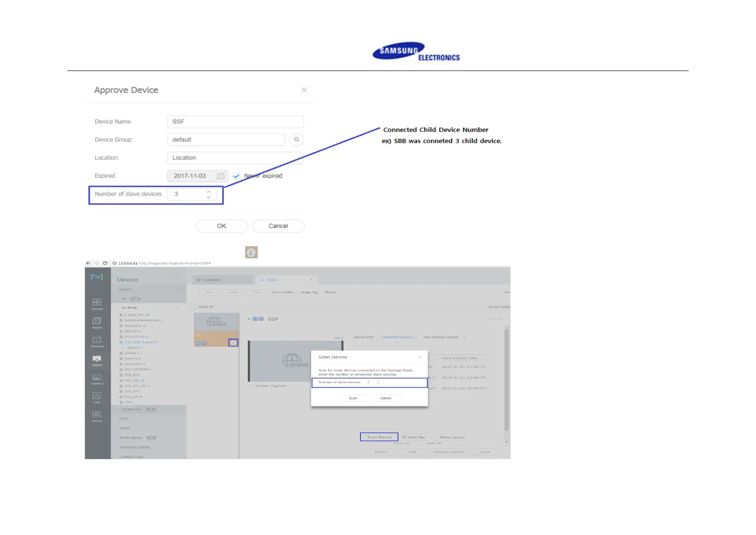Image resolution: width=756 pixels, height=535 pixels.
Task: Click the Assign Tag toolbar item
Action: coord(309,292)
